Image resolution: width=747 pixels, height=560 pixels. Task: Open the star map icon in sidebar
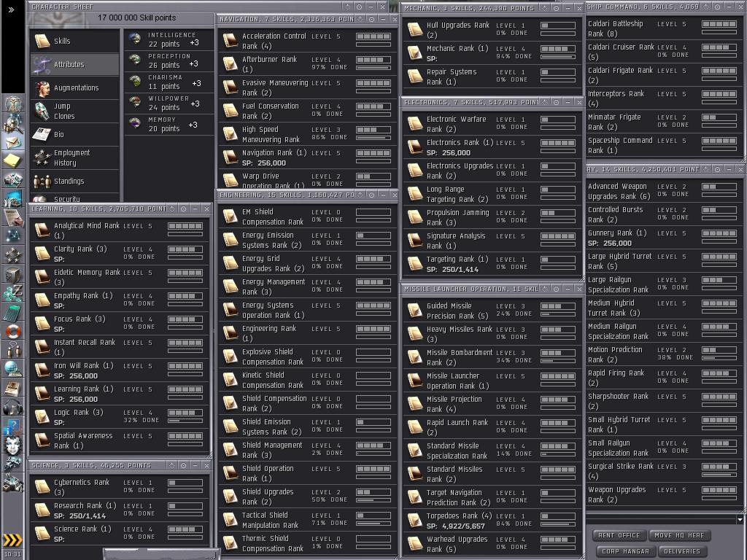tap(13, 236)
